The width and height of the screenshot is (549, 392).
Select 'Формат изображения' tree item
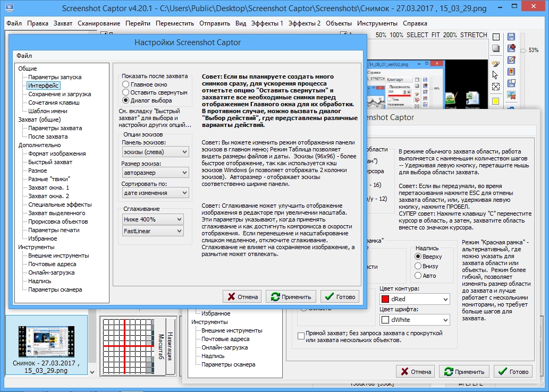pyautogui.click(x=57, y=154)
